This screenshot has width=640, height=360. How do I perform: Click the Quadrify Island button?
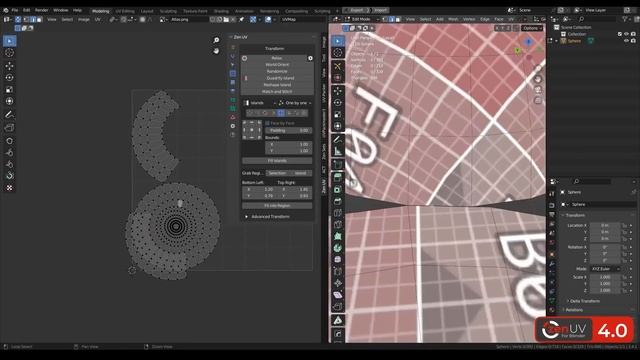(x=277, y=78)
